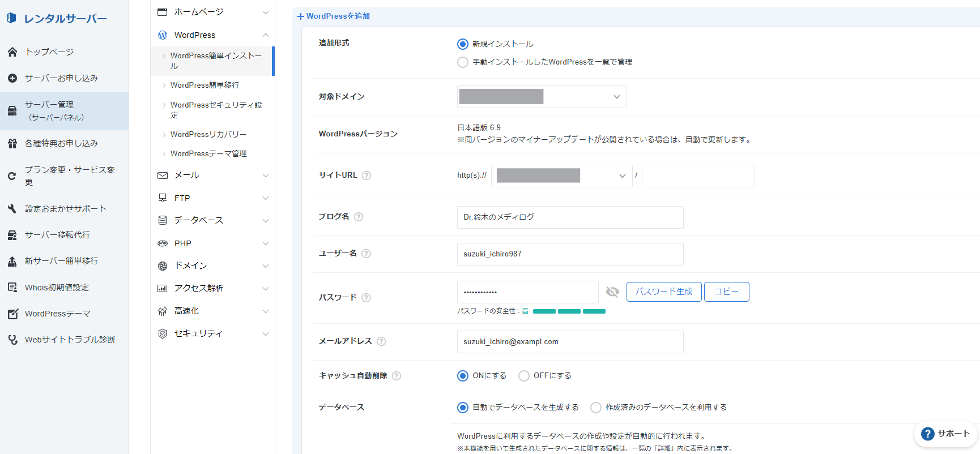Select OFFにする for cache auto-delete
Screen dimensions: 980x454
pyautogui.click(x=524, y=376)
